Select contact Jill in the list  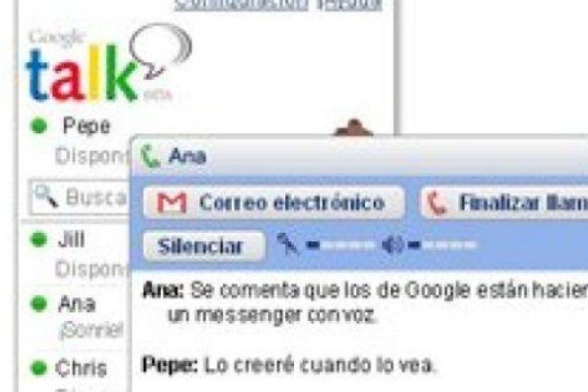coord(71,239)
